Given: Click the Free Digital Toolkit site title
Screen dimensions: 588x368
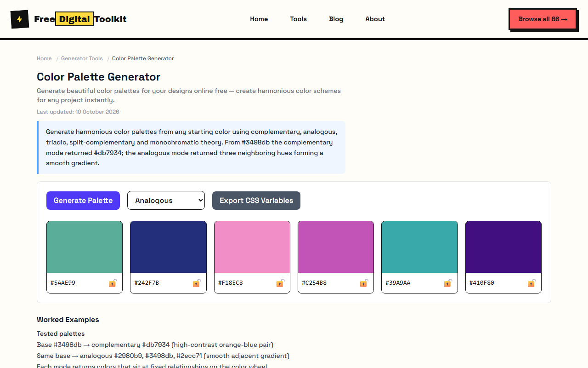Looking at the screenshot, I should pos(80,19).
